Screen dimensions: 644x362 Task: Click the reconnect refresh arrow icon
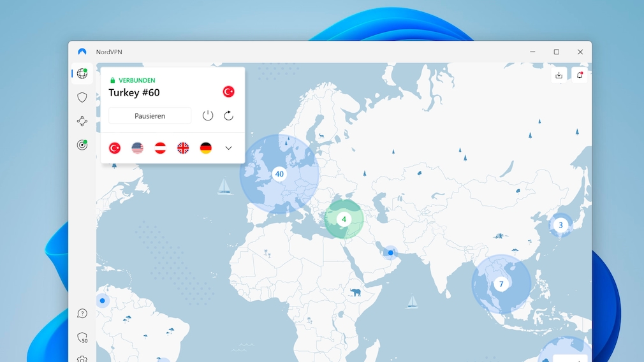tap(228, 115)
